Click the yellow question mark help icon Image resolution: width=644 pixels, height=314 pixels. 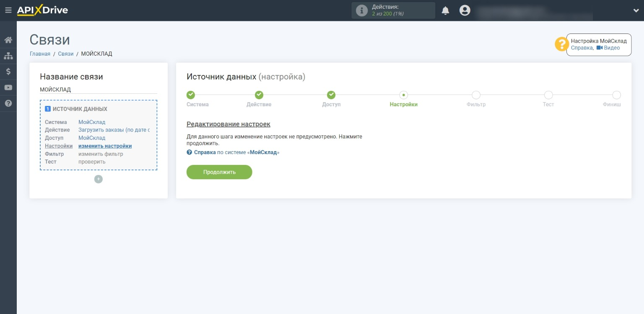[562, 44]
